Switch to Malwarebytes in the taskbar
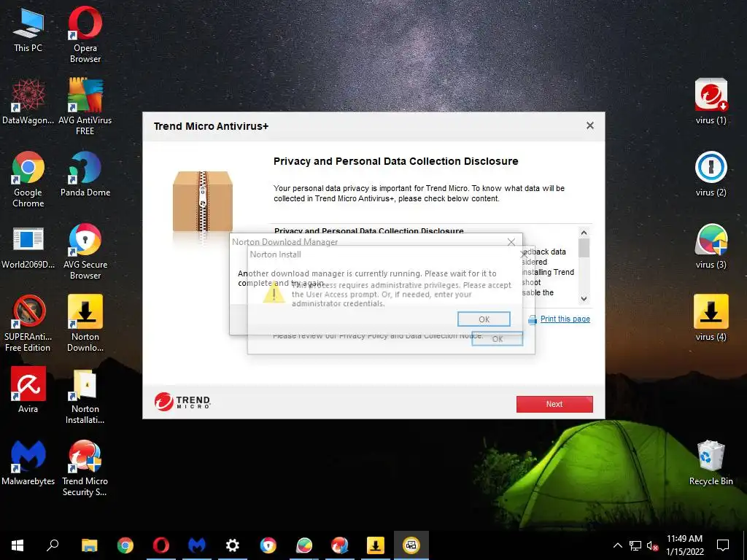This screenshot has width=747, height=560. tap(197, 545)
